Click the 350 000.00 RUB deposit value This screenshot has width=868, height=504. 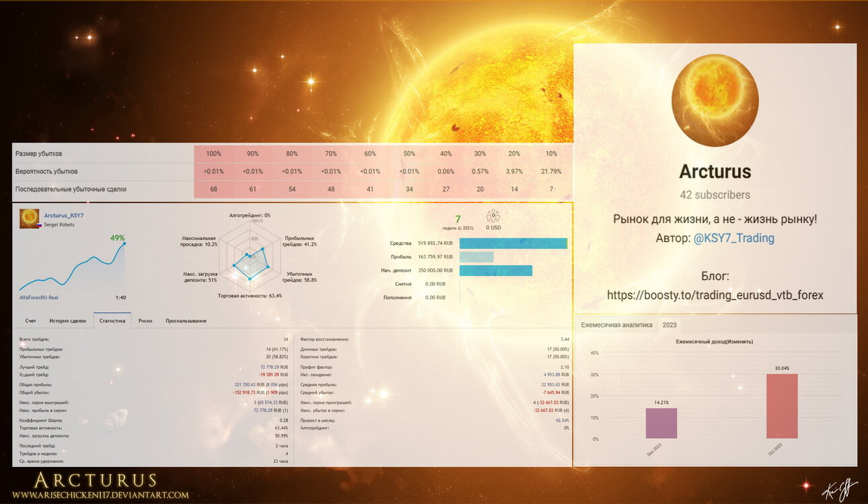435,271
